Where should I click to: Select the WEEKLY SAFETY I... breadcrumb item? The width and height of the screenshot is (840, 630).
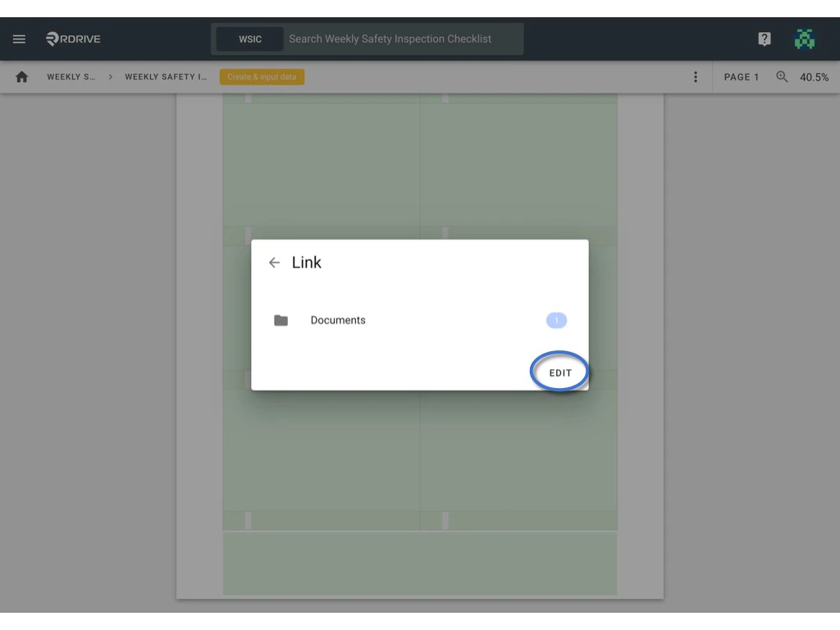coord(167,76)
